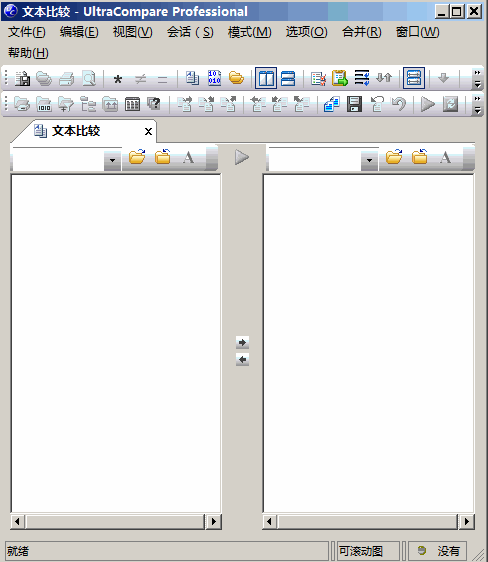
Task: Save using the floppy disk icon
Action: 354,104
